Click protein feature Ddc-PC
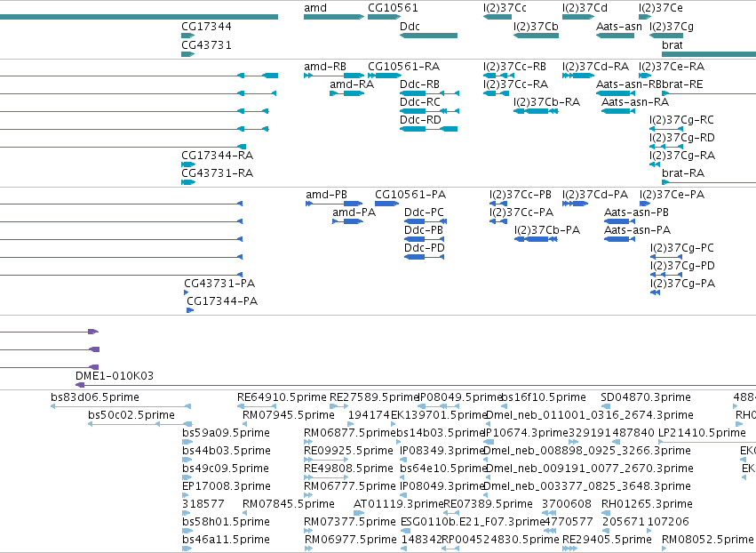This screenshot has width=756, height=553. (x=426, y=221)
